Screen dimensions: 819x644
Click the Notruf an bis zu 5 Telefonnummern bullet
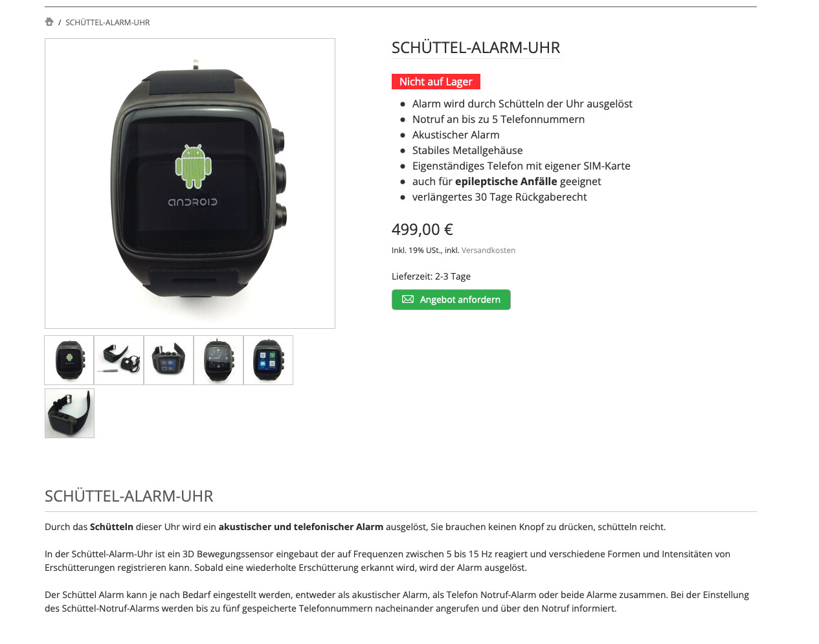499,120
